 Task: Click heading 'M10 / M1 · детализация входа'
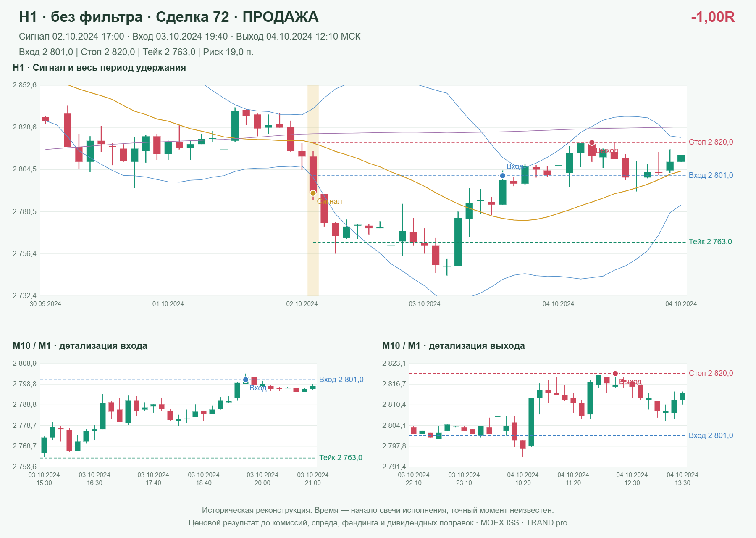click(80, 346)
